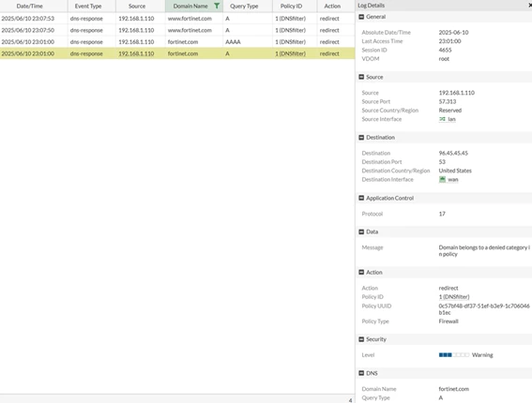Collapse the Source section
The image size is (532, 403).
pos(361,77)
